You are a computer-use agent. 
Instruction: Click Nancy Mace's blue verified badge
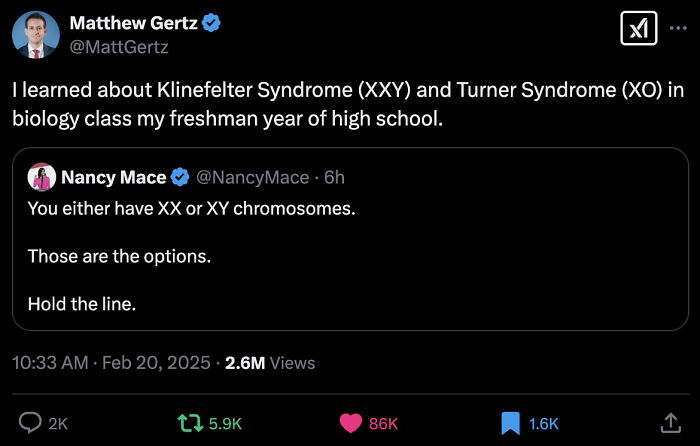(181, 178)
